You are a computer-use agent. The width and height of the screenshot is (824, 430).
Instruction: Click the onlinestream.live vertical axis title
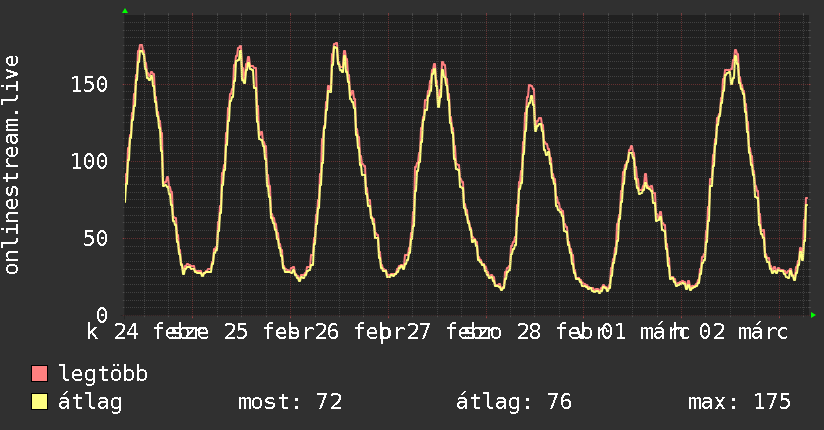[x=11, y=165]
